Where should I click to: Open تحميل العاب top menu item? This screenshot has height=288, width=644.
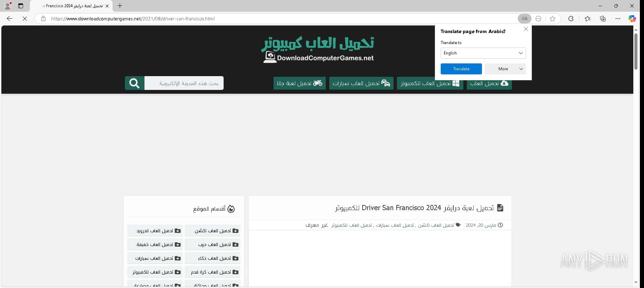tap(489, 83)
